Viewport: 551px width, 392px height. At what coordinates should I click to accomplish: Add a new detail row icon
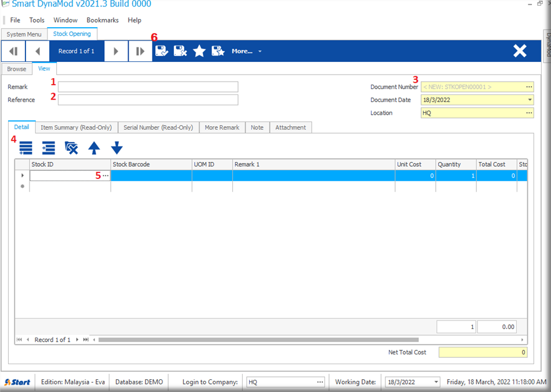tap(25, 148)
